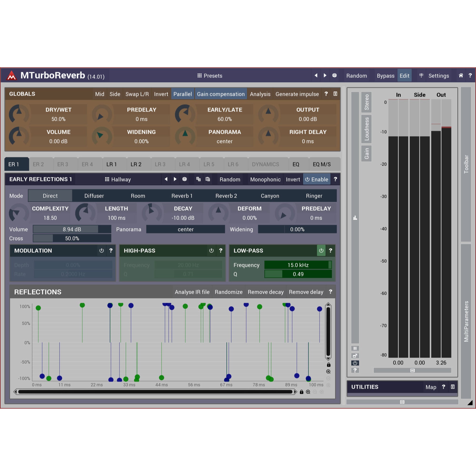Toggle Gain compensation in Globals
The height and width of the screenshot is (476, 476).
(x=221, y=94)
